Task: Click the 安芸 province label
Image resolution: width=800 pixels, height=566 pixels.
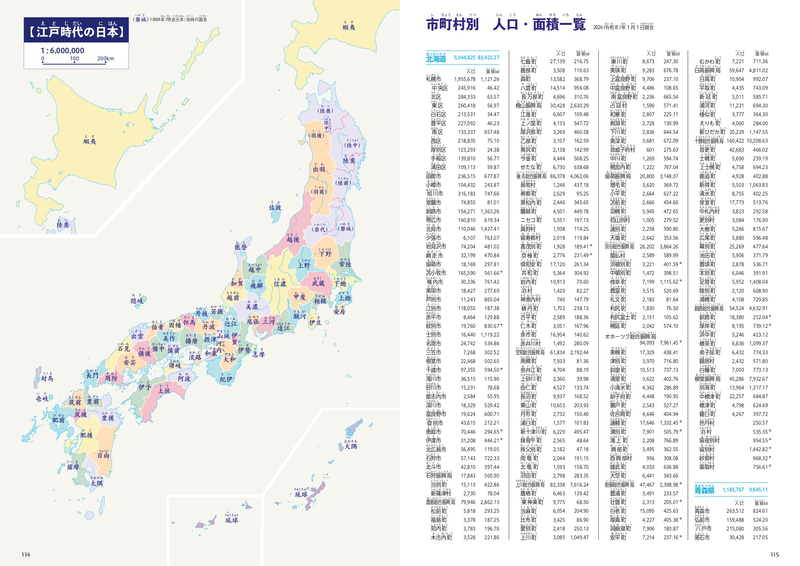Action: [x=129, y=361]
